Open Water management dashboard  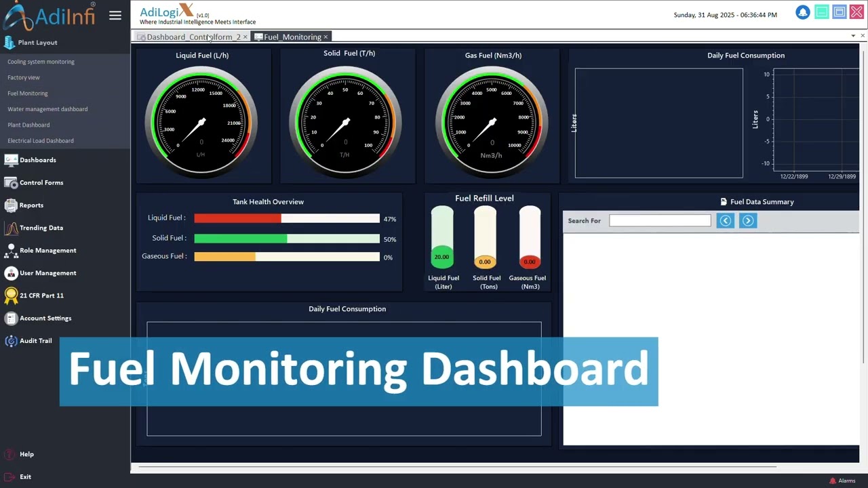pos(47,109)
